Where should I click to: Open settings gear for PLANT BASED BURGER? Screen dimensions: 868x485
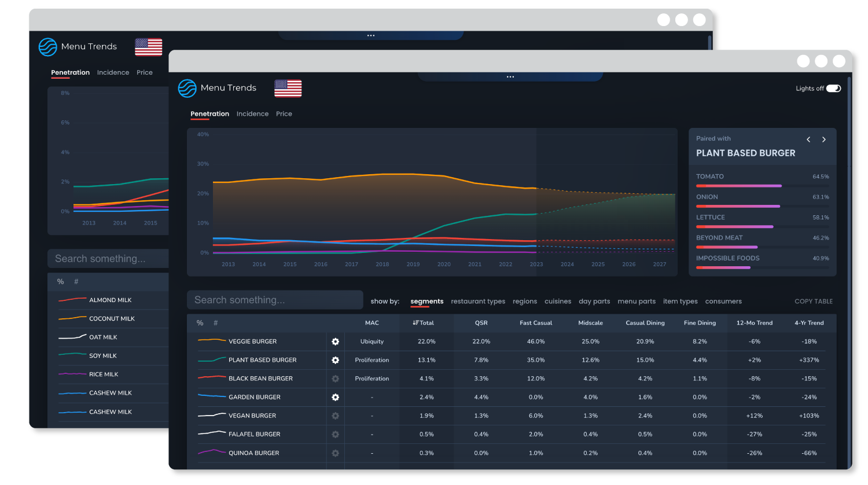[334, 360]
